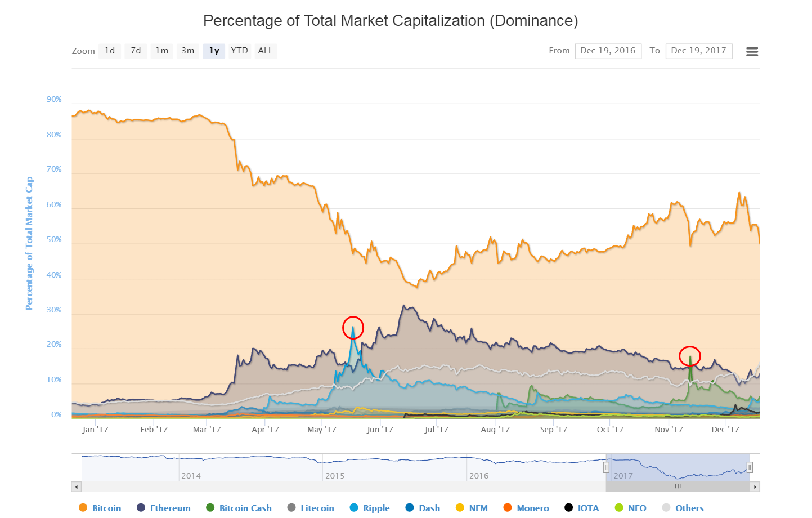Screen dimensions: 812x518
Task: Toggle Ethereum series in legend
Action: 169,508
